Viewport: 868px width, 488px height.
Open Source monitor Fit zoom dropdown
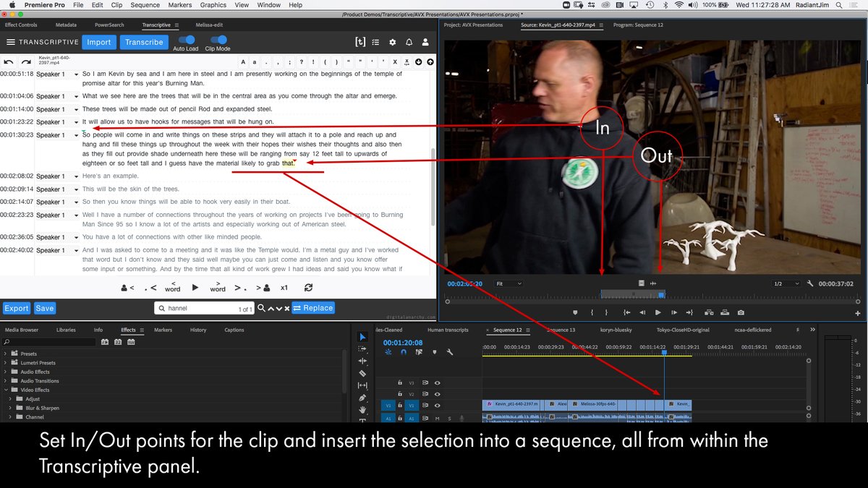click(x=509, y=284)
